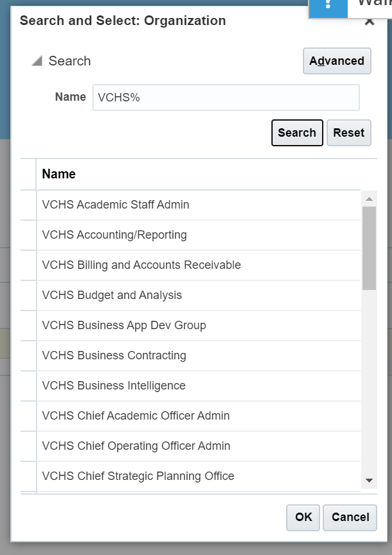Pick VCHS Business App Dev Group
392x555 pixels.
coord(124,325)
